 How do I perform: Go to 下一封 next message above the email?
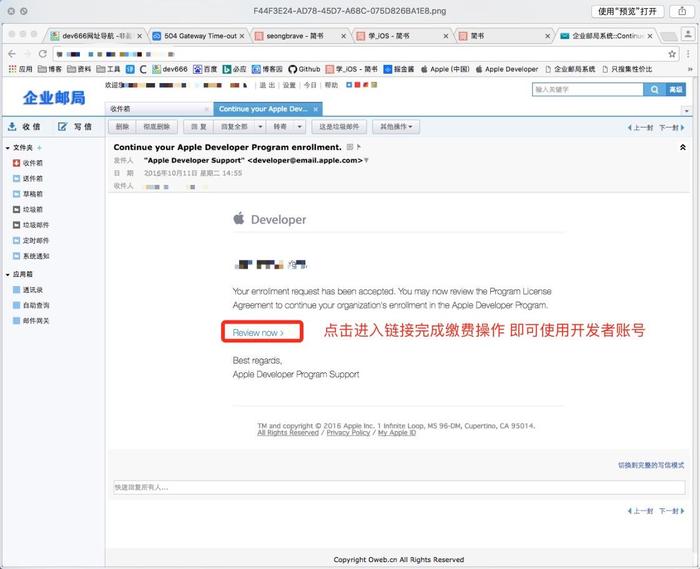tap(671, 128)
